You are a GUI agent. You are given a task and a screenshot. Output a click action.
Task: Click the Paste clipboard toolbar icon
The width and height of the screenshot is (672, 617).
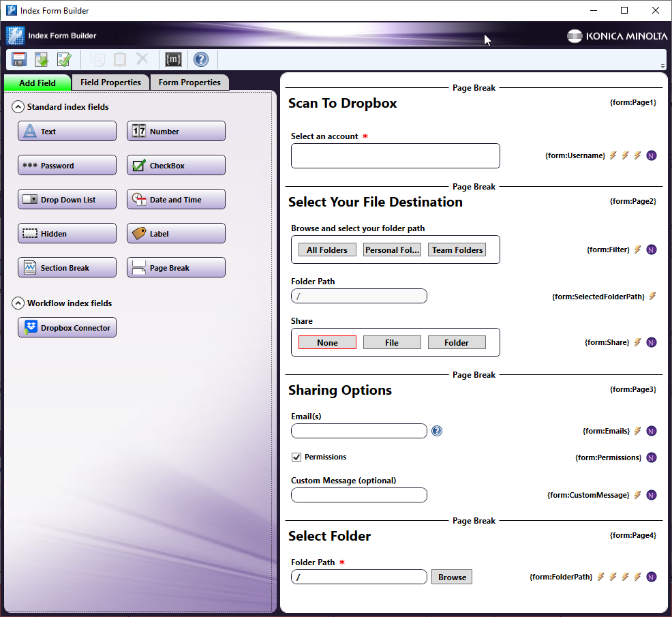tap(120, 59)
